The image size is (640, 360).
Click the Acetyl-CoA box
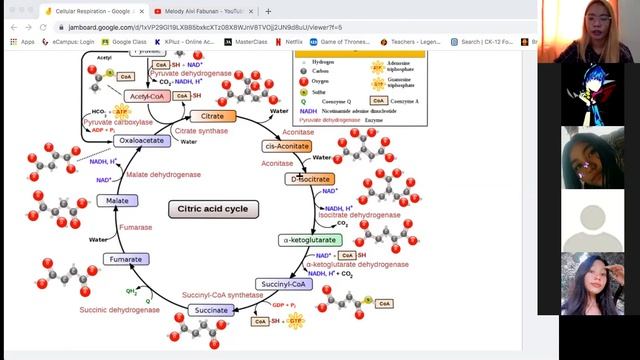(x=147, y=97)
